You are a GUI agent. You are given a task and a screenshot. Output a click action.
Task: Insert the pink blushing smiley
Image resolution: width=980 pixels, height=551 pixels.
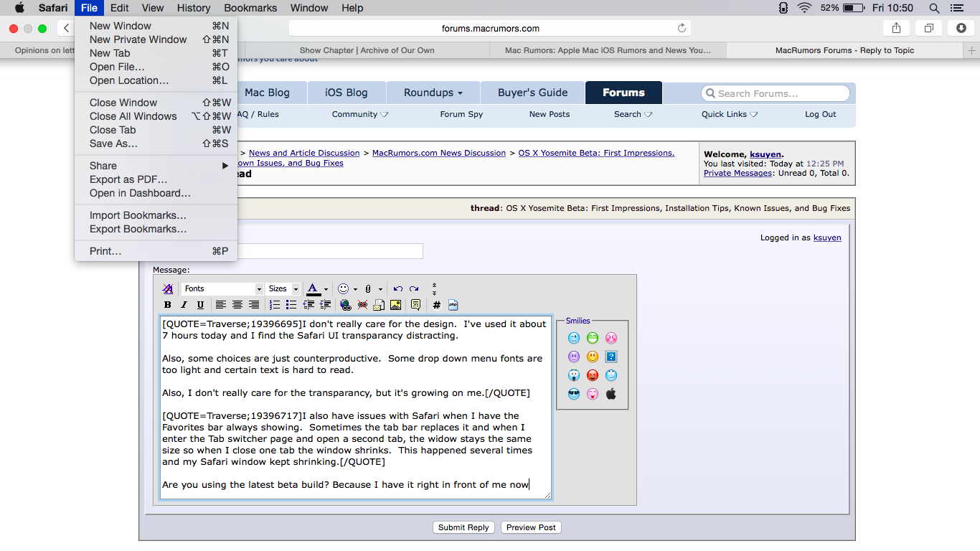[611, 338]
